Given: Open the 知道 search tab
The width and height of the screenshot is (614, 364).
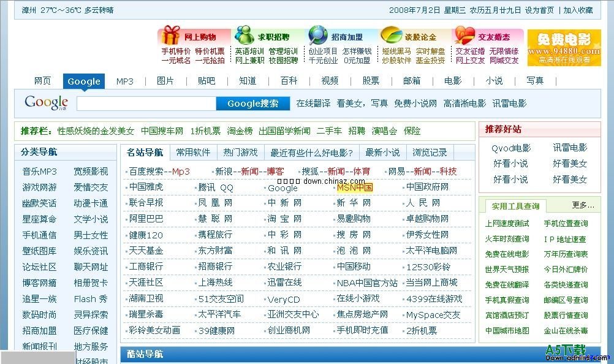Looking at the screenshot, I should [248, 81].
